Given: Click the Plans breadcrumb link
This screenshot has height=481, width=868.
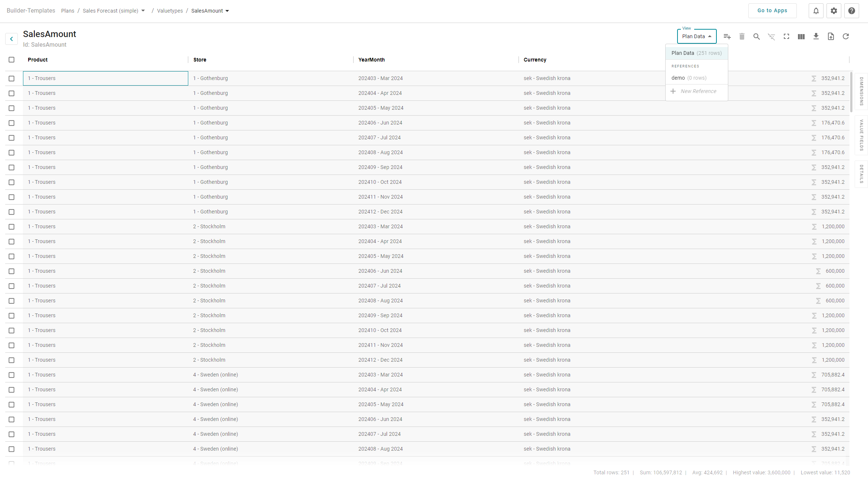Looking at the screenshot, I should click(67, 11).
